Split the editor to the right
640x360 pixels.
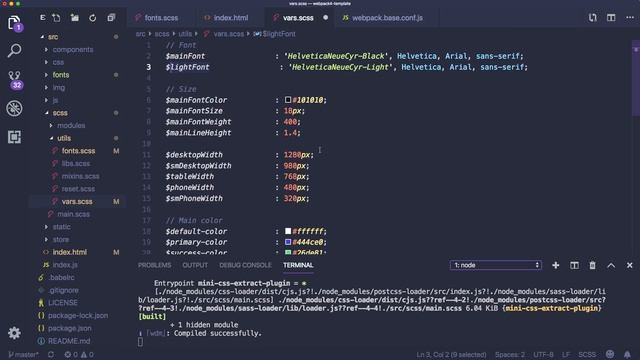click(x=611, y=18)
